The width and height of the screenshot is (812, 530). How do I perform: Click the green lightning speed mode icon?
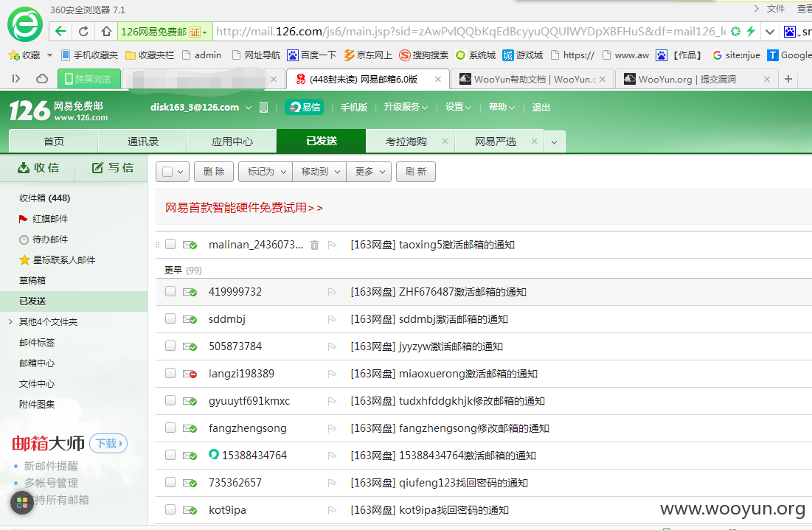pyautogui.click(x=751, y=31)
